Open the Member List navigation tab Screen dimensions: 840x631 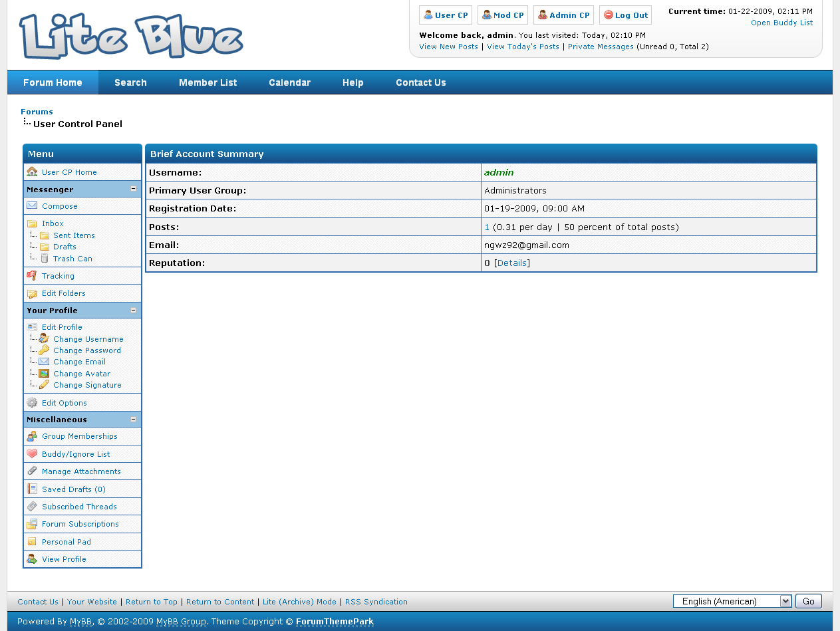pyautogui.click(x=208, y=82)
